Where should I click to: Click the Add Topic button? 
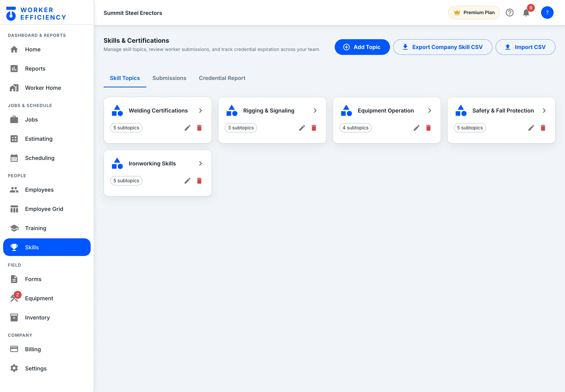pyautogui.click(x=362, y=47)
